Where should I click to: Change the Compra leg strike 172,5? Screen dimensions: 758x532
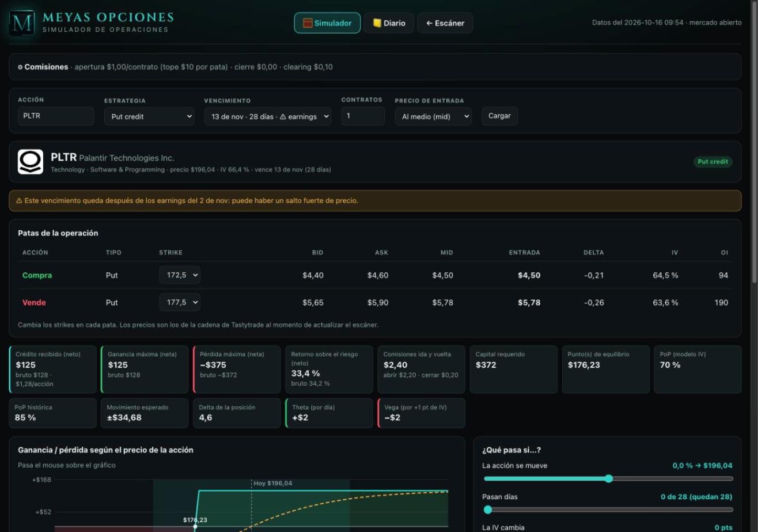pos(180,275)
